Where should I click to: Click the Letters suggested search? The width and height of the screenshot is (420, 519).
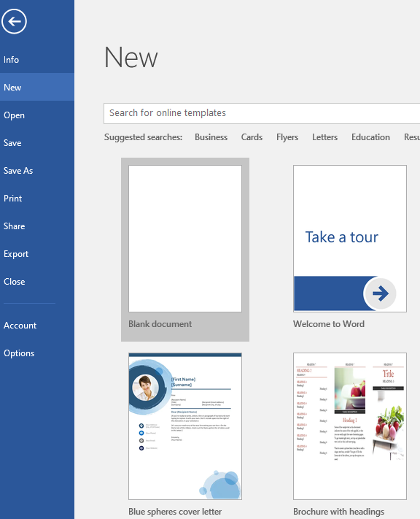pos(324,137)
